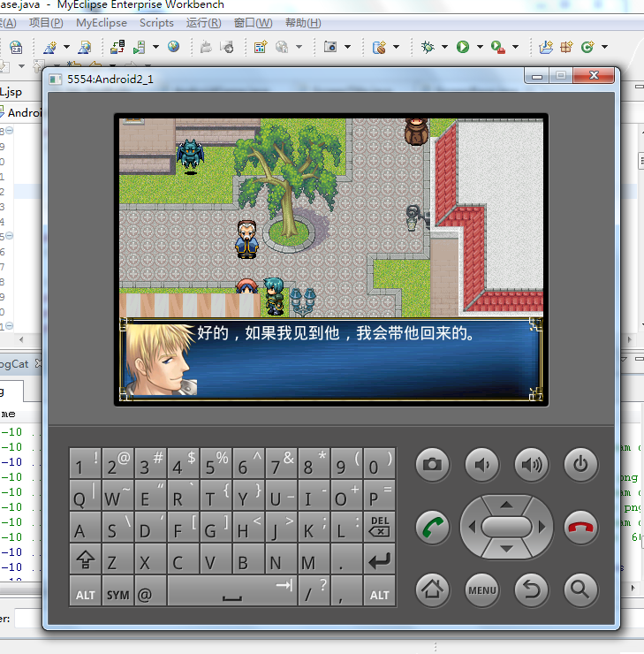Click the new Java package toolbar icon
Screen dimensions: 644x654
click(x=566, y=47)
